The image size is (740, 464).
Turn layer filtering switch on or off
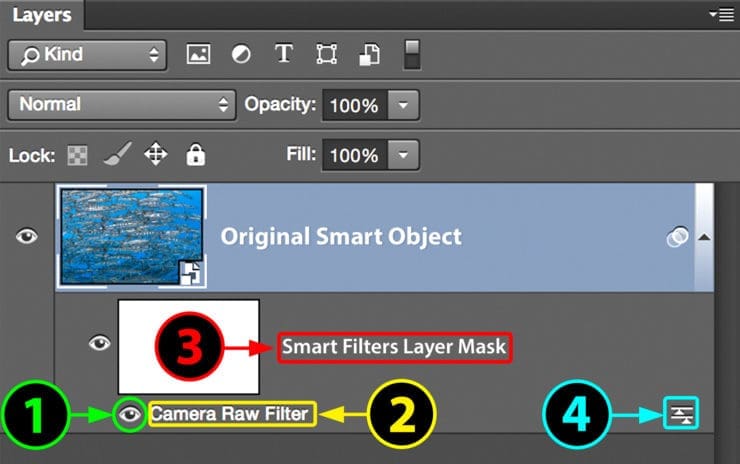pos(412,55)
